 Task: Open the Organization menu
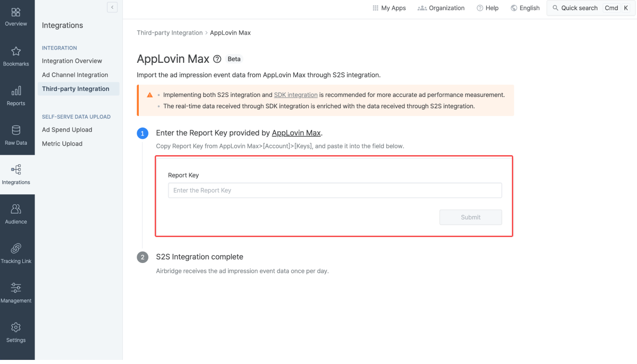pos(441,8)
